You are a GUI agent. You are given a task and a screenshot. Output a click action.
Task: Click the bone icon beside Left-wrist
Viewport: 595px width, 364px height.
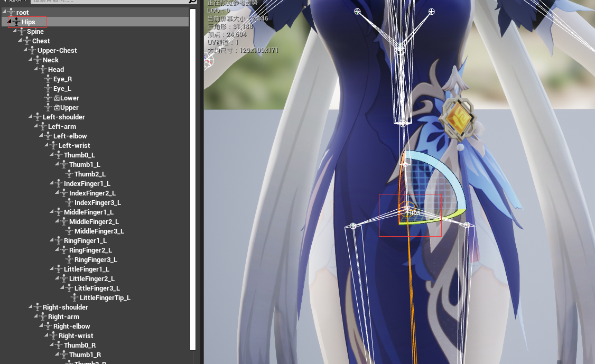click(x=53, y=145)
